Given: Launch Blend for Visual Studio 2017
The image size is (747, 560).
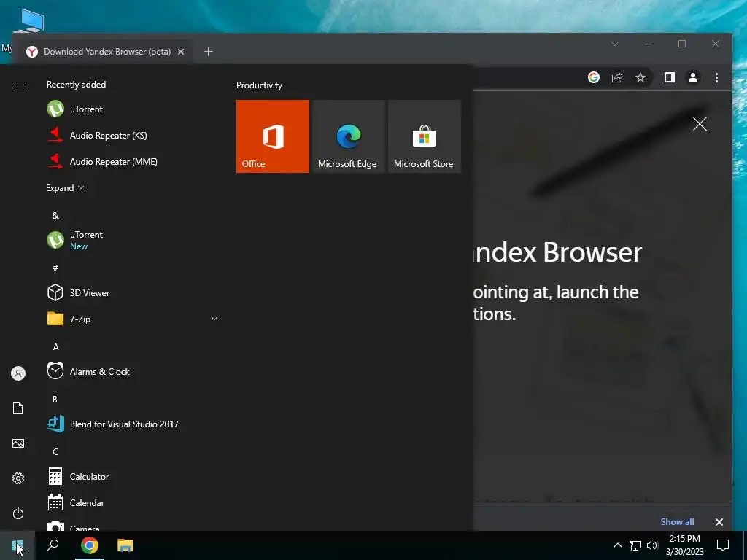Looking at the screenshot, I should pos(133,424).
